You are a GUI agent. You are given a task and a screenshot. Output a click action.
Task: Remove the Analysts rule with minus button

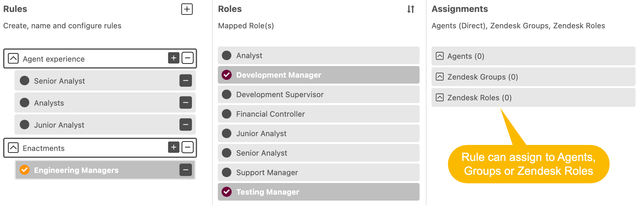[x=186, y=102]
